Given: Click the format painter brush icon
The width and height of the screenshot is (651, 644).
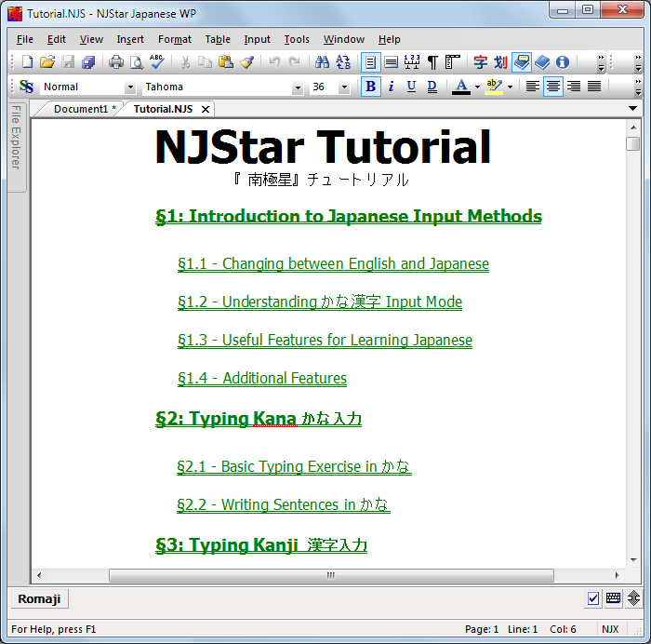Looking at the screenshot, I should pyautogui.click(x=246, y=62).
